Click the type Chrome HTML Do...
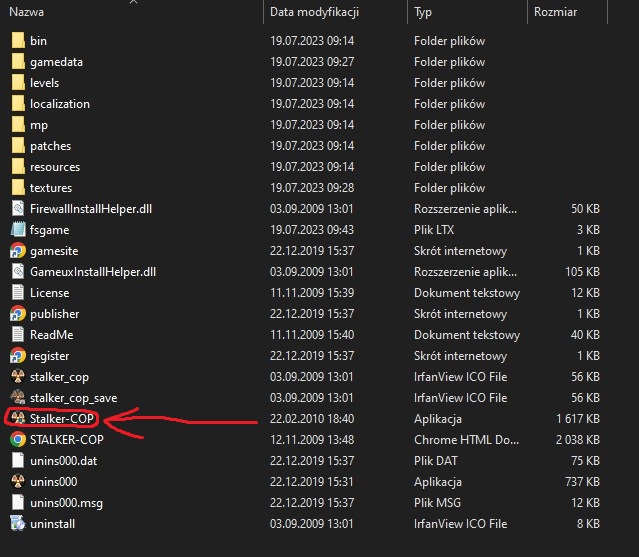Image resolution: width=639 pixels, height=557 pixels. (466, 440)
